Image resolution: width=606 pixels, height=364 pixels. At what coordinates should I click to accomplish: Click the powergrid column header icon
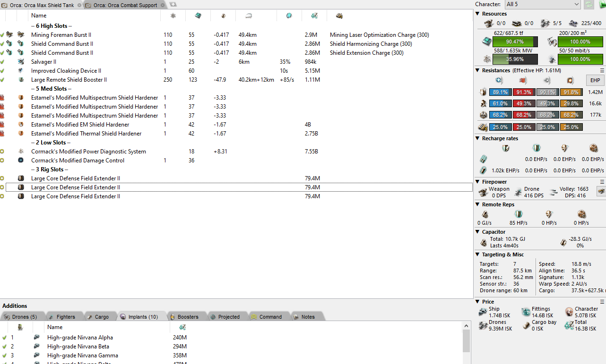pyautogui.click(x=173, y=16)
